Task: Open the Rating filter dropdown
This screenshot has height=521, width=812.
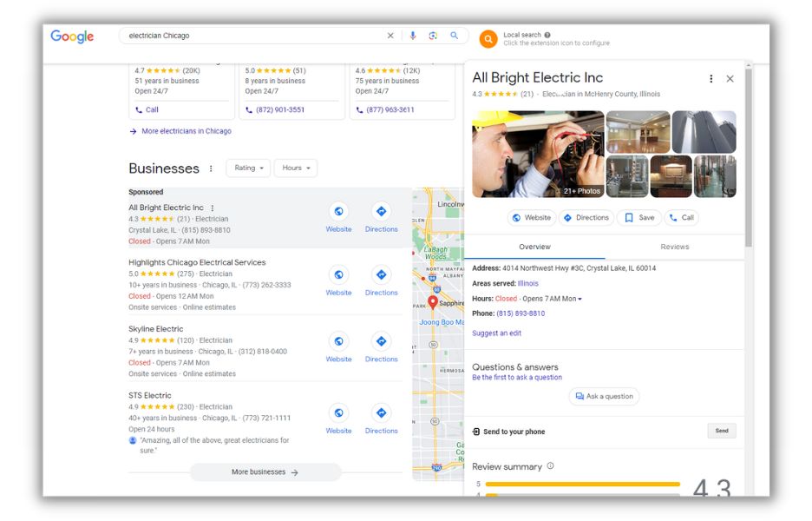Action: click(x=249, y=168)
